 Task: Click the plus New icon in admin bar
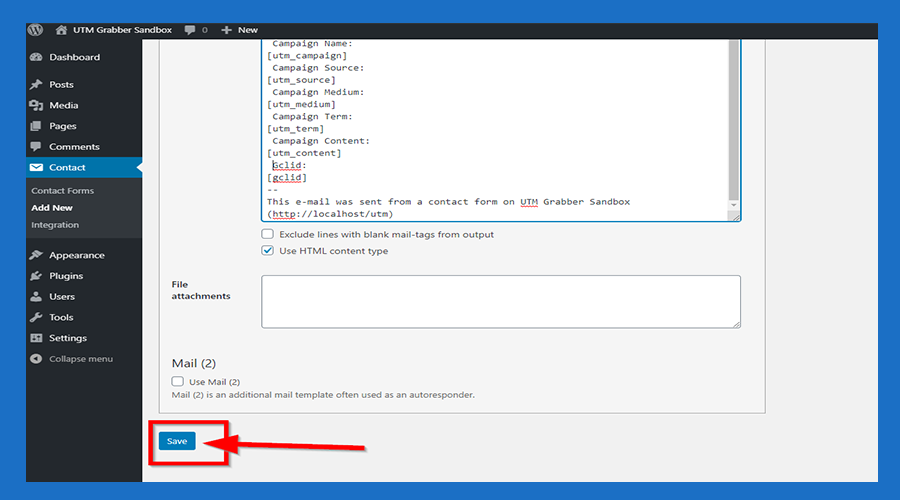[227, 30]
